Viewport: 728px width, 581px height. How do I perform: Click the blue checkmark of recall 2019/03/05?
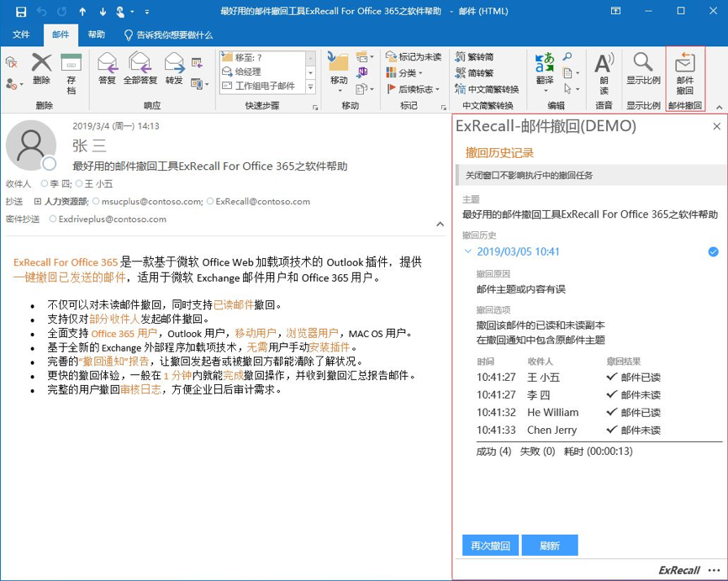point(713,251)
